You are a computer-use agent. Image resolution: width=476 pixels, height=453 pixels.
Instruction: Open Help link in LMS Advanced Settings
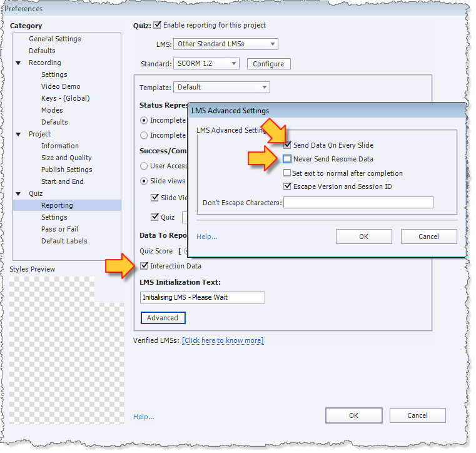pyautogui.click(x=207, y=237)
